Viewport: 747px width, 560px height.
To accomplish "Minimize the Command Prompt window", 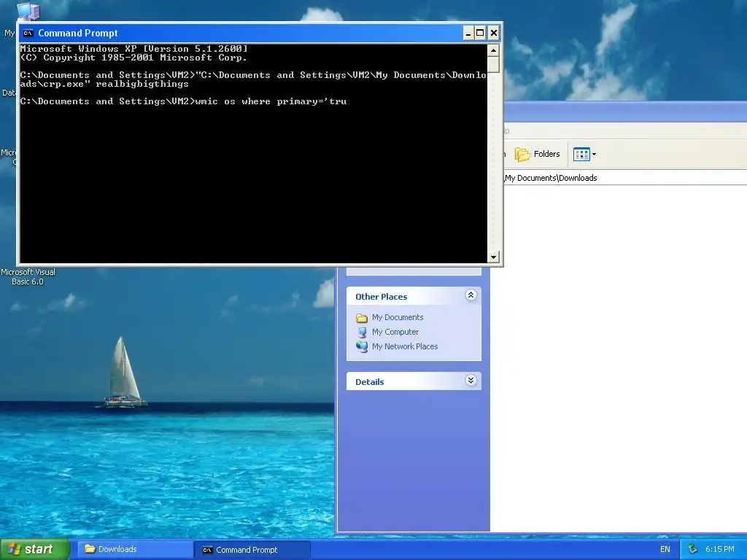I will click(x=468, y=33).
